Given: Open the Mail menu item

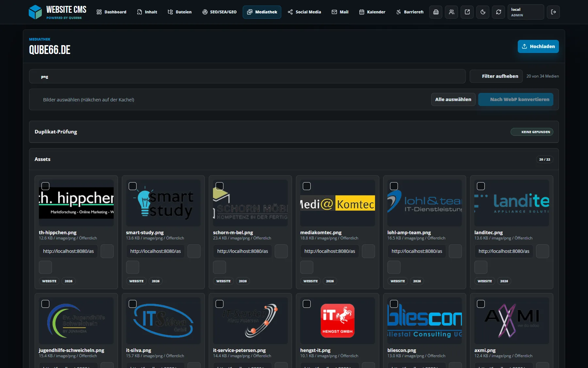Looking at the screenshot, I should point(340,12).
